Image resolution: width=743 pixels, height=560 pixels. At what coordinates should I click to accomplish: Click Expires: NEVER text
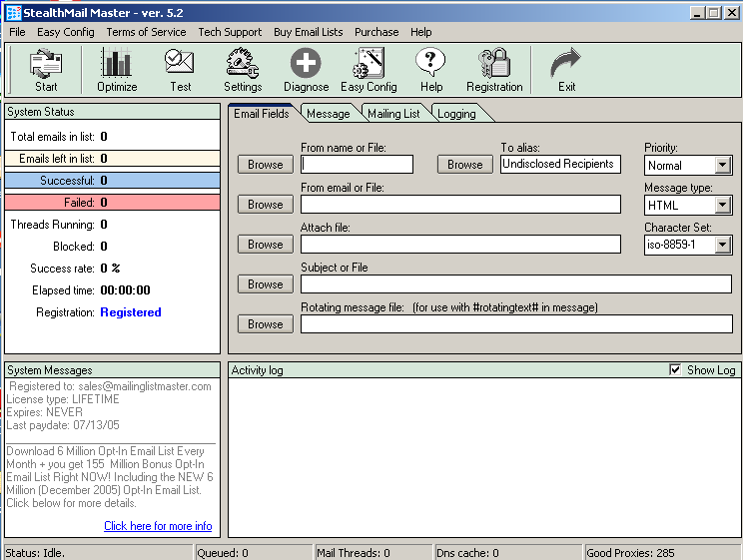pyautogui.click(x=45, y=411)
